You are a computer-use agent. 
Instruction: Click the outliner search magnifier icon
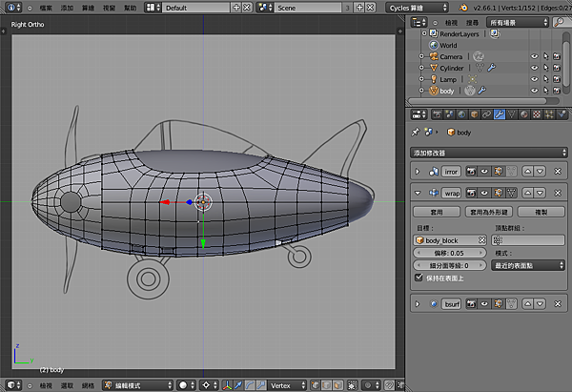[559, 22]
